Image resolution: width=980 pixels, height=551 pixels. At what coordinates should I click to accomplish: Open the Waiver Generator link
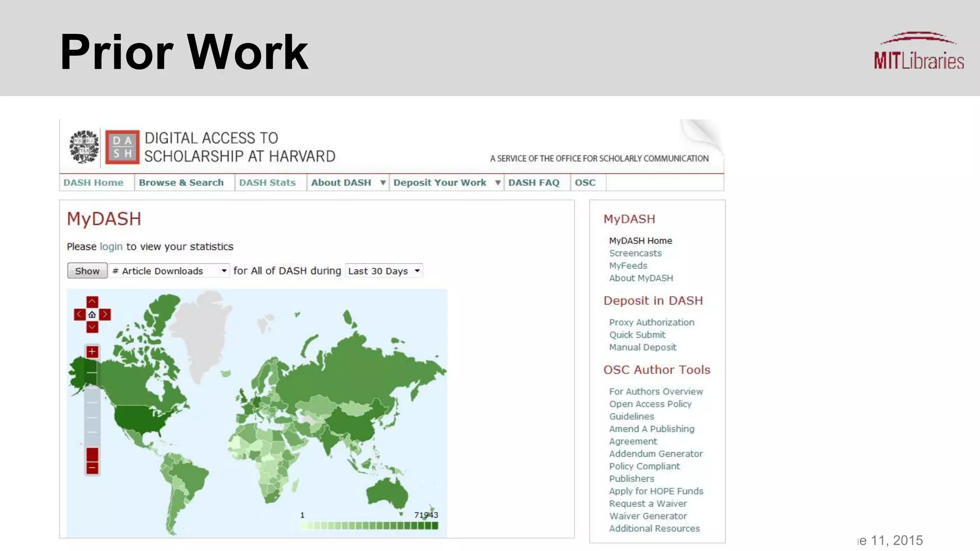point(648,516)
